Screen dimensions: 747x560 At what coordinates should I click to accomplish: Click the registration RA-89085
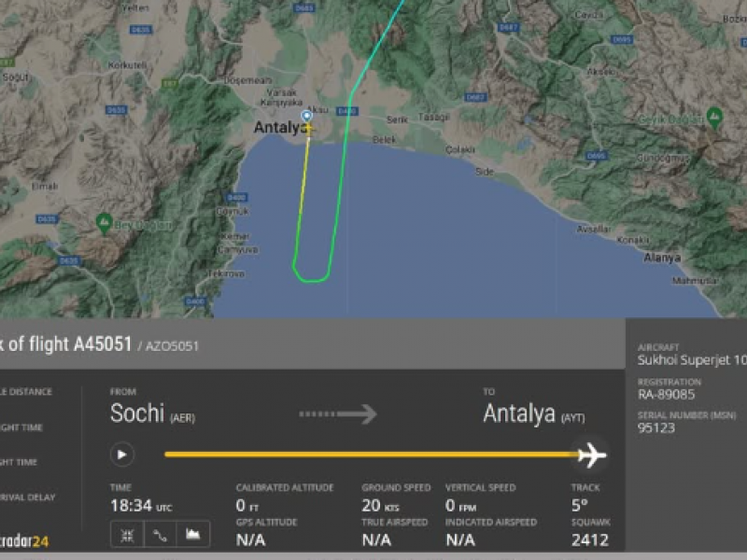666,394
